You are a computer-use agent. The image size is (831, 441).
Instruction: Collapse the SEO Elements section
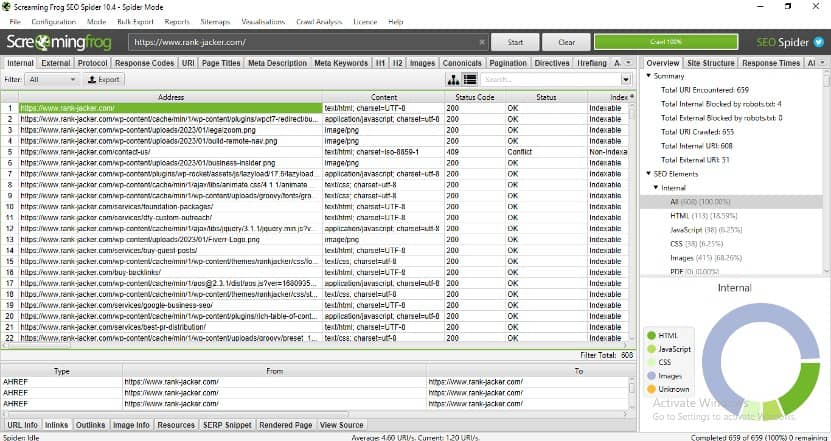pos(648,174)
